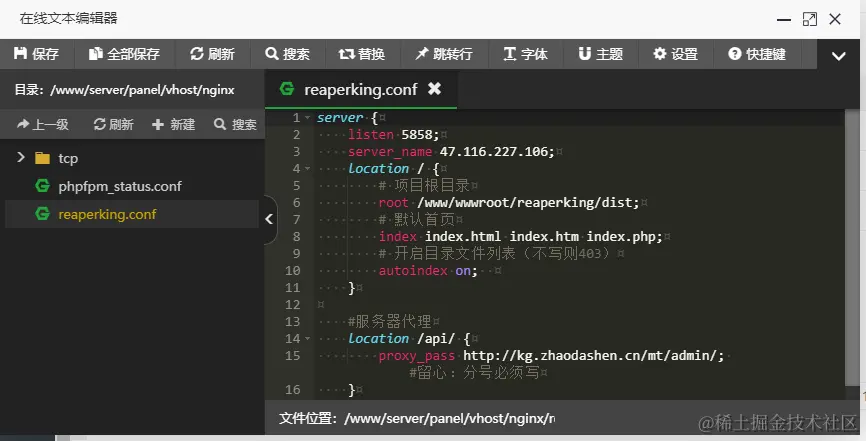Click the reaperking.conf file icon in sidebar
Screen dimensions: 866x441
coord(43,214)
